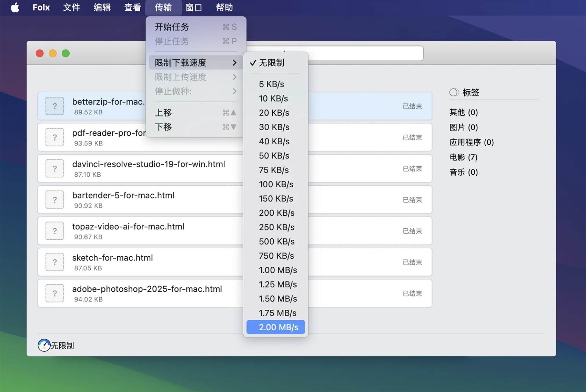Set download limit to 1.00 MB/s
Image resolution: width=586 pixels, height=392 pixels.
(x=276, y=270)
